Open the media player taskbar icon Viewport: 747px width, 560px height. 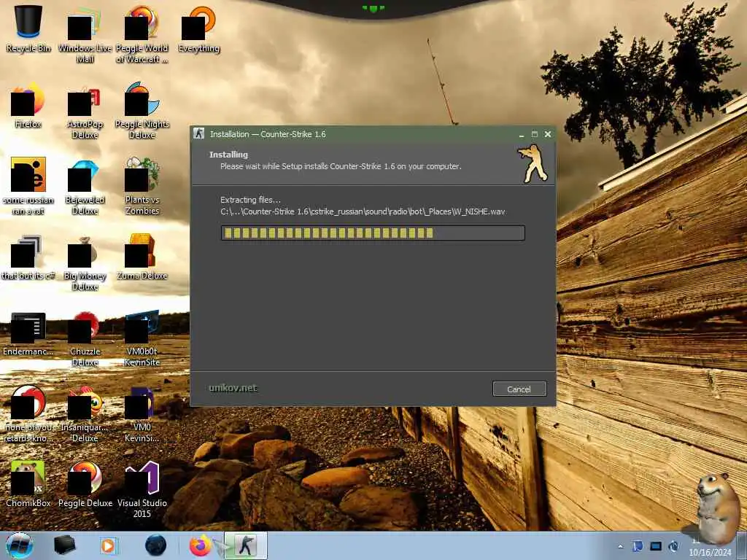point(109,545)
